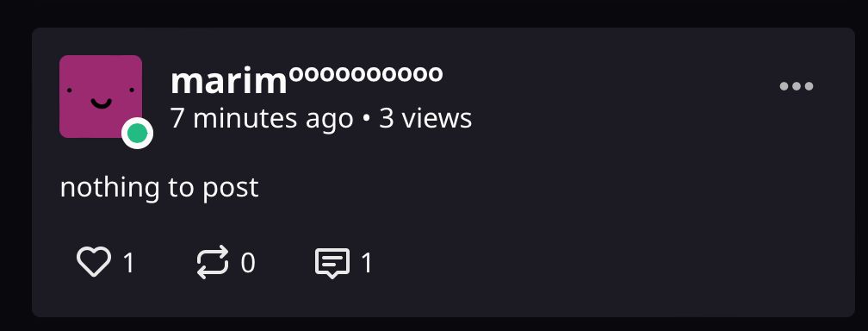Click the raised o's in the username
This screenshot has width=868, height=331.
point(366,74)
